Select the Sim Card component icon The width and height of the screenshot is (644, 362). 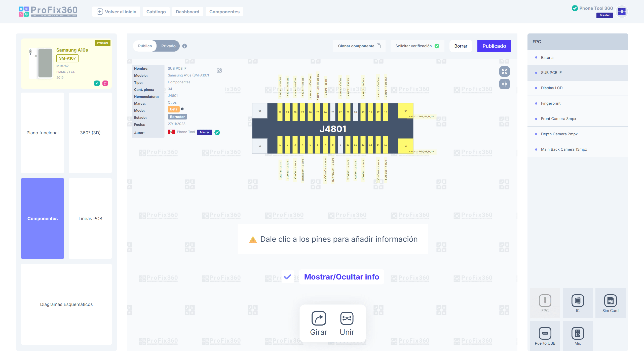610,301
